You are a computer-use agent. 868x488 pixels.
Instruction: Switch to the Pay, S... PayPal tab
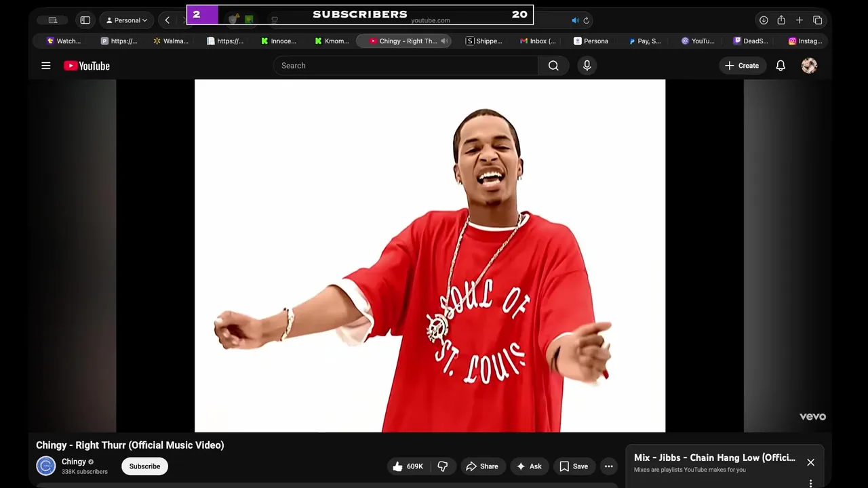coord(644,41)
